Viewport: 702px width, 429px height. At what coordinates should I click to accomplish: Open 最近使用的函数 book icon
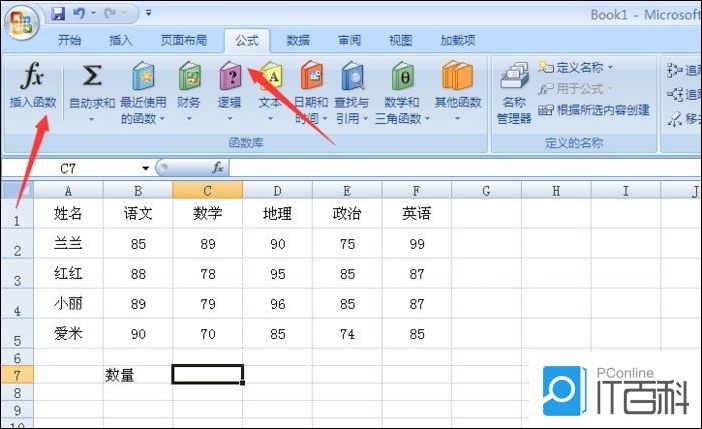(143, 75)
